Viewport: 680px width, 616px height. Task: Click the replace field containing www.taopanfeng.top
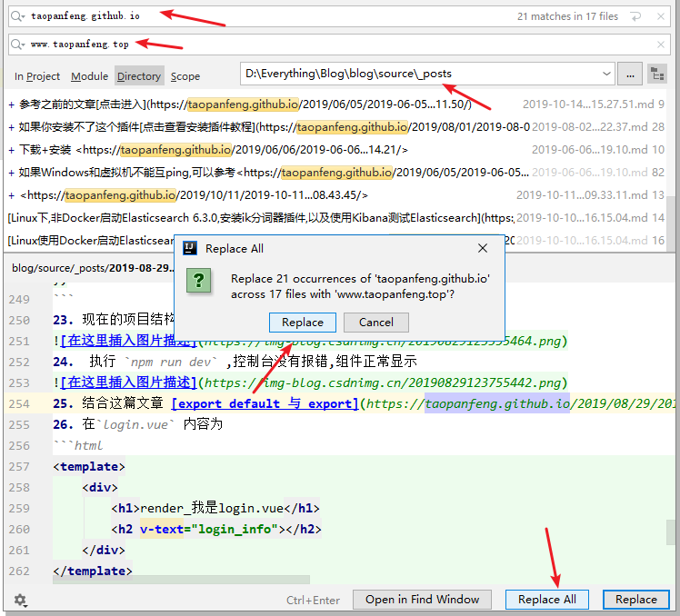(338, 45)
